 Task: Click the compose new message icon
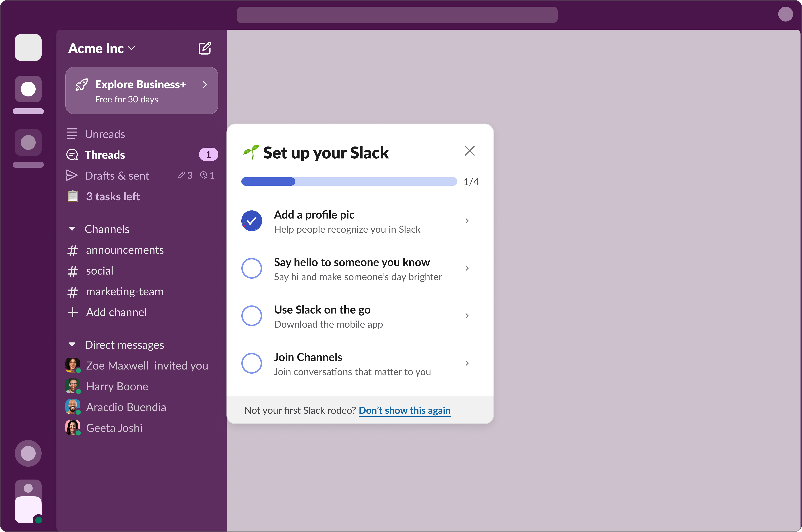[205, 49]
